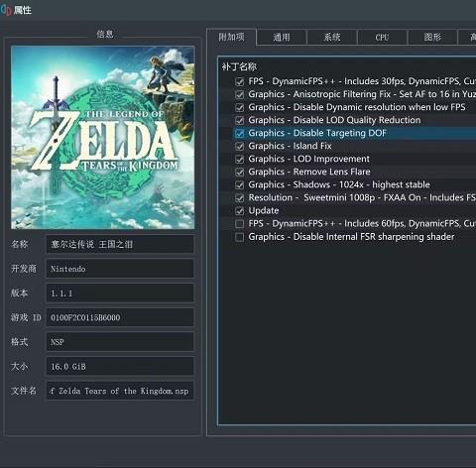476x468 pixels.
Task: Click the app icon in title bar
Action: click(6, 10)
